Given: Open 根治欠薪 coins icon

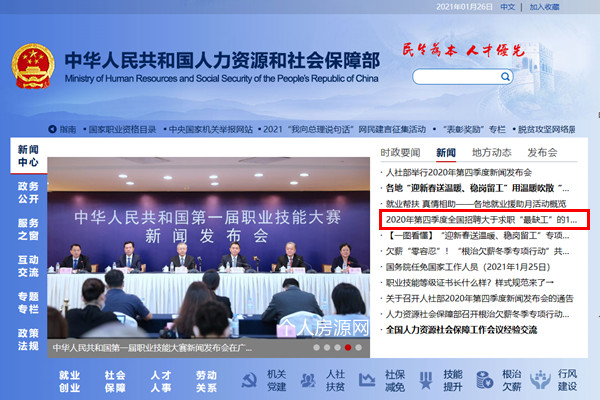Looking at the screenshot, I should pyautogui.click(x=484, y=380).
